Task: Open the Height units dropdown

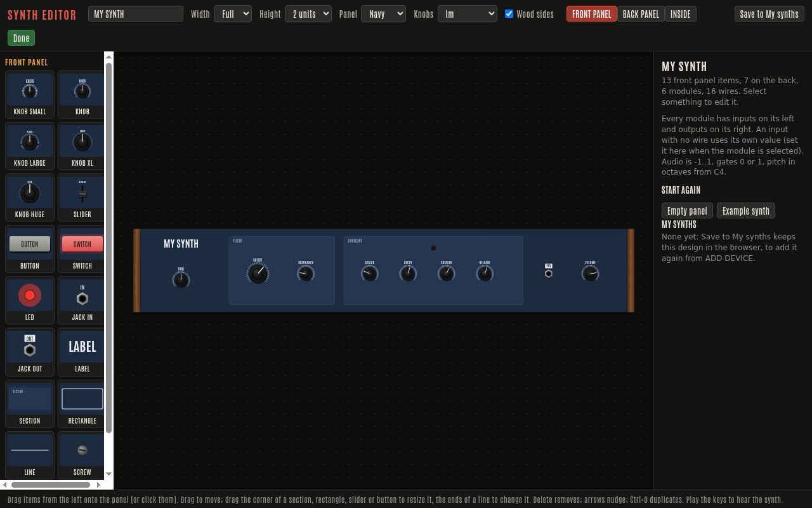Action: [x=308, y=13]
